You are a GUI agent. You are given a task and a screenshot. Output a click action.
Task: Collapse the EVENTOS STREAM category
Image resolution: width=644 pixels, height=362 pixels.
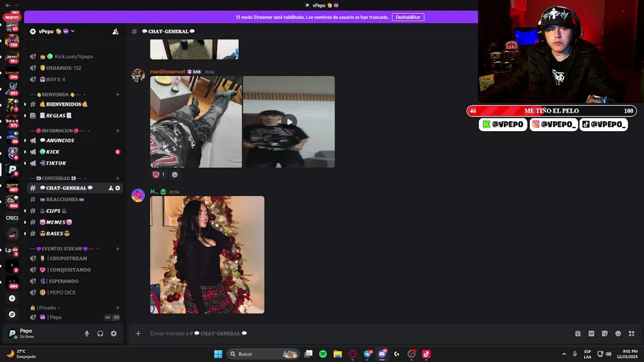tap(64, 249)
